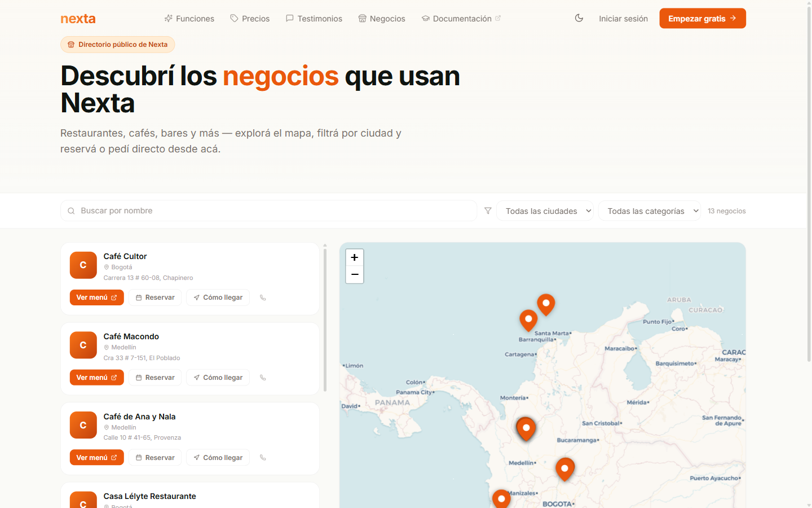
Task: Open Ver menú for Café de Ana y Nala
Action: click(97, 458)
